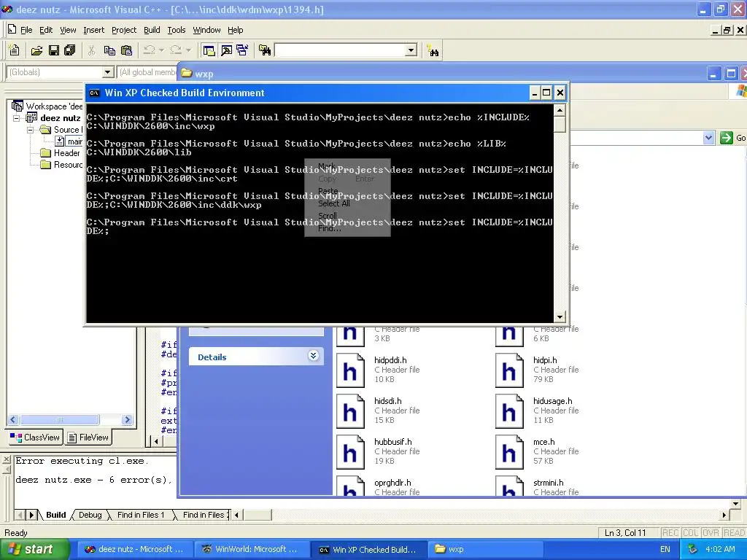Open the View menu
Image resolution: width=747 pixels, height=560 pixels.
point(68,30)
